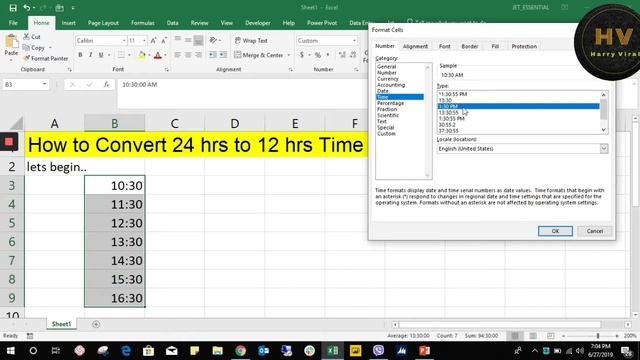The height and width of the screenshot is (360, 640).
Task: Center text horizontally
Action: tap(188, 55)
